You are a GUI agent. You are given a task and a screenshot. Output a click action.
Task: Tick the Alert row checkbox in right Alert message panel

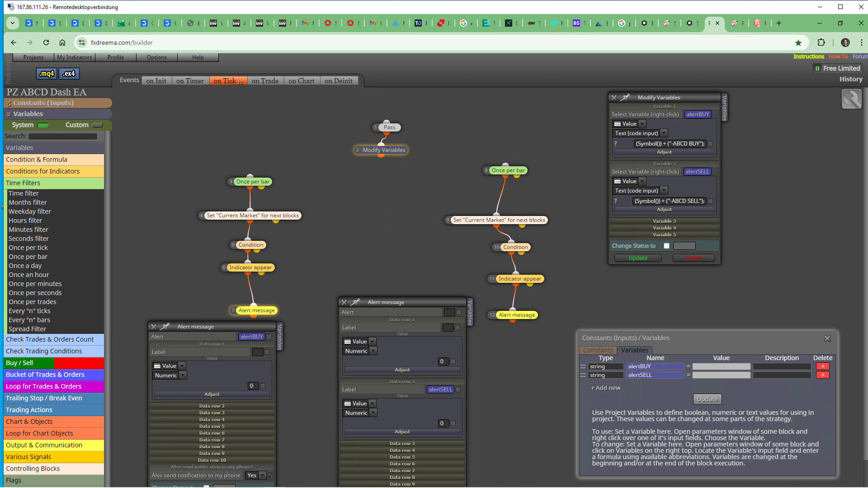tap(459, 312)
